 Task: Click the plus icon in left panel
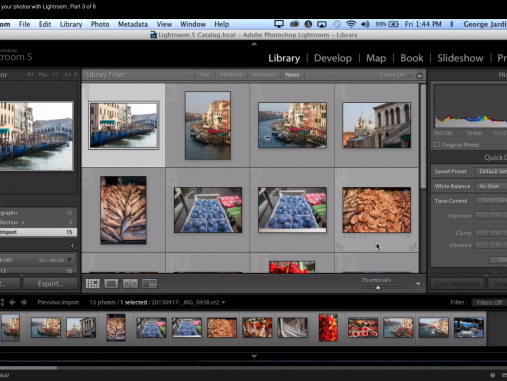tap(72, 246)
